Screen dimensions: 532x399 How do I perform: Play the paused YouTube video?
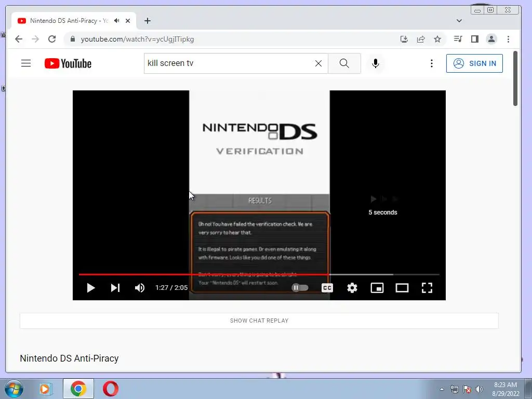(x=90, y=288)
